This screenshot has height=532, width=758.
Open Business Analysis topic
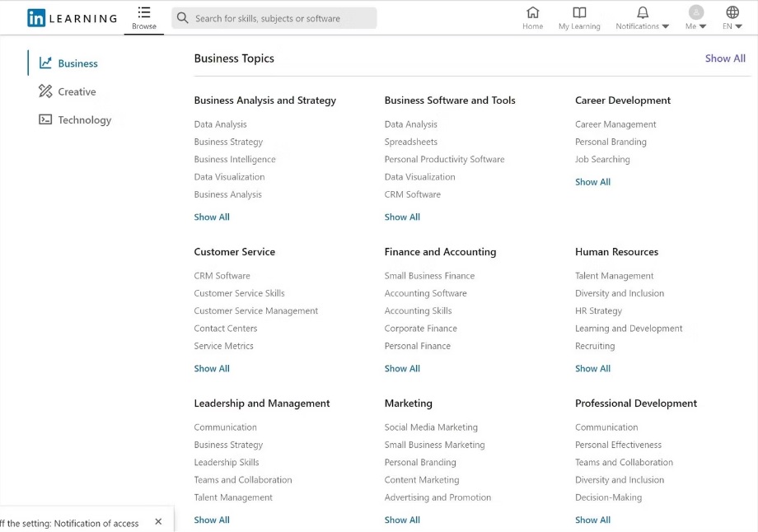227,194
